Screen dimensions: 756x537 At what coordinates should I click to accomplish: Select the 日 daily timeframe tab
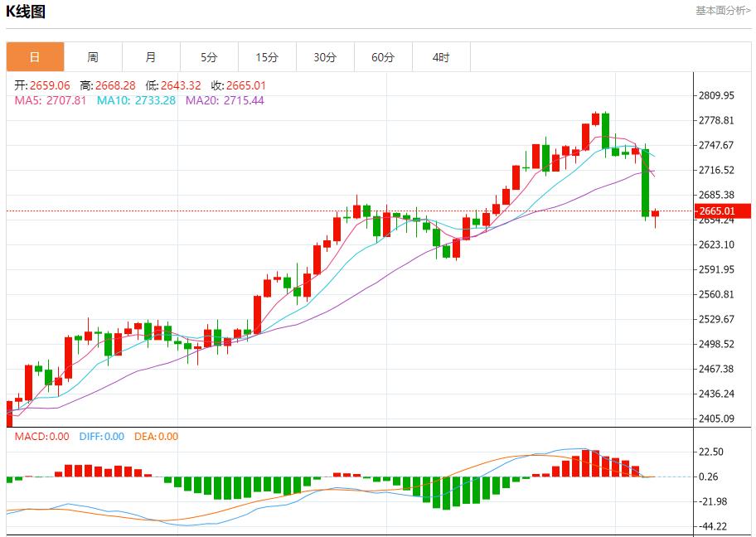(34, 56)
